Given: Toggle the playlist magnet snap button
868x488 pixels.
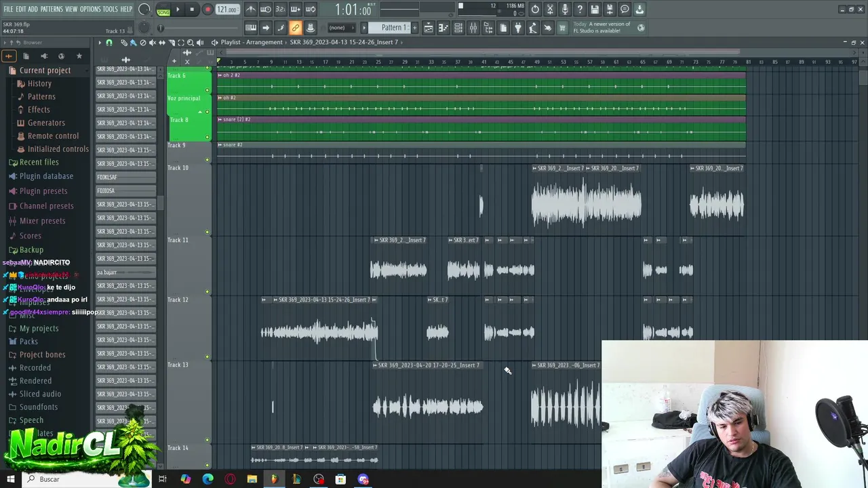Looking at the screenshot, I should [109, 42].
